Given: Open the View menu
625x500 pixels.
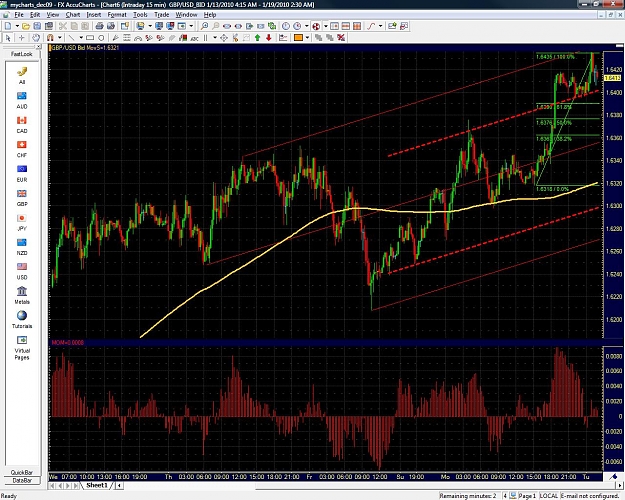Looking at the screenshot, I should (x=53, y=15).
